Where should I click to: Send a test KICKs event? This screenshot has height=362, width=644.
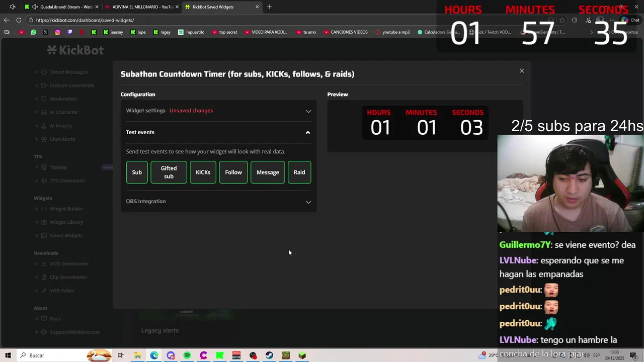click(203, 172)
